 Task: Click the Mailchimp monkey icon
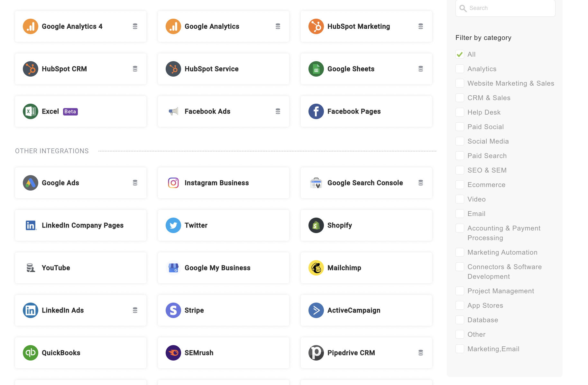pyautogui.click(x=316, y=268)
